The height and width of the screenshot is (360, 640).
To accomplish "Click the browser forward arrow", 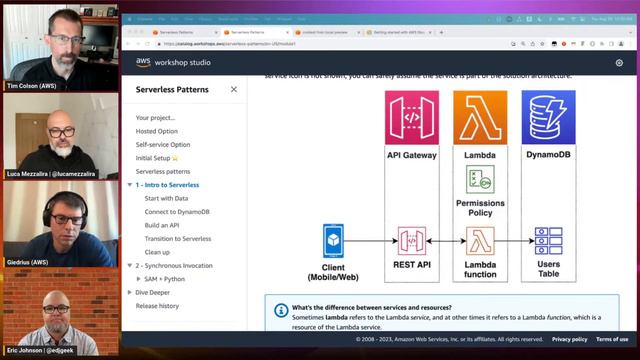I will click(138, 44).
